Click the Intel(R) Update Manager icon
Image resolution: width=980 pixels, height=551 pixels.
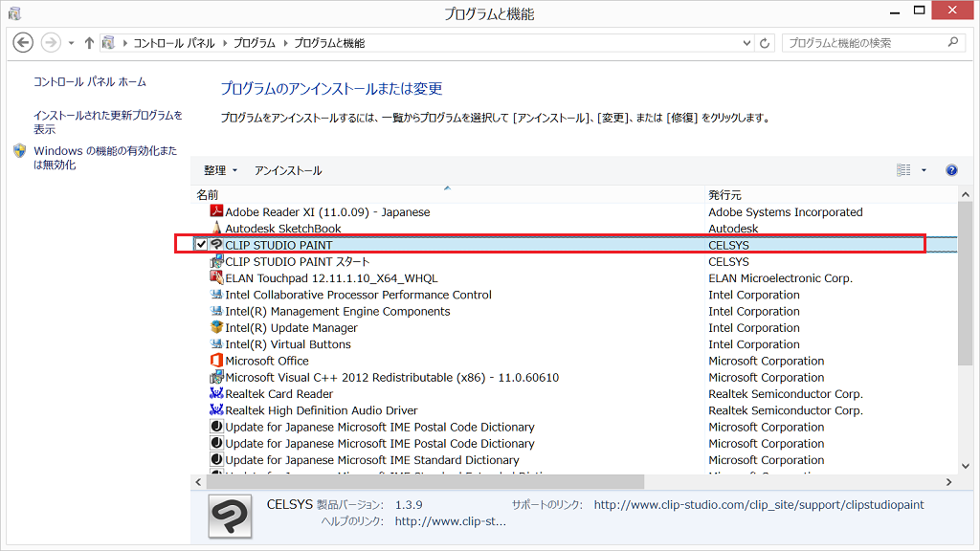[216, 327]
